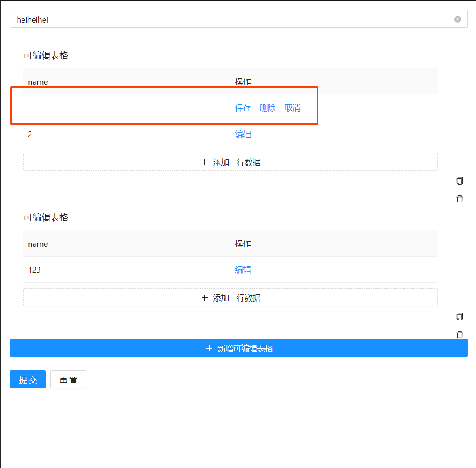476x468 pixels.
Task: Click the plus icon on second add-row button
Action: 205,297
